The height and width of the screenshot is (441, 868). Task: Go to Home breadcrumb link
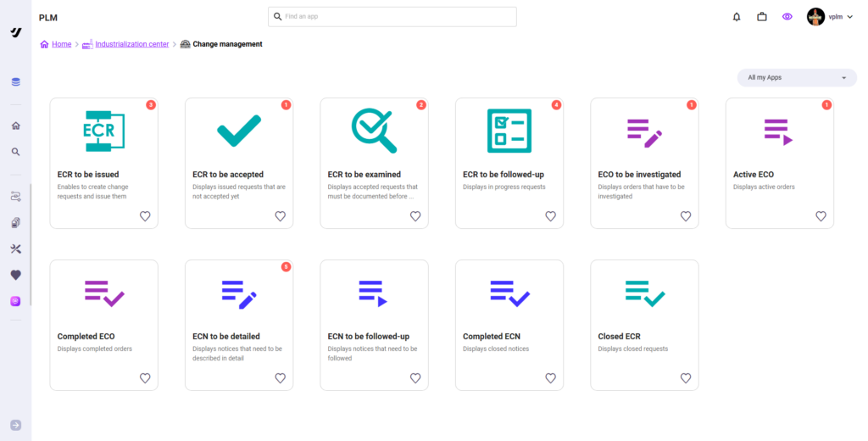point(61,44)
